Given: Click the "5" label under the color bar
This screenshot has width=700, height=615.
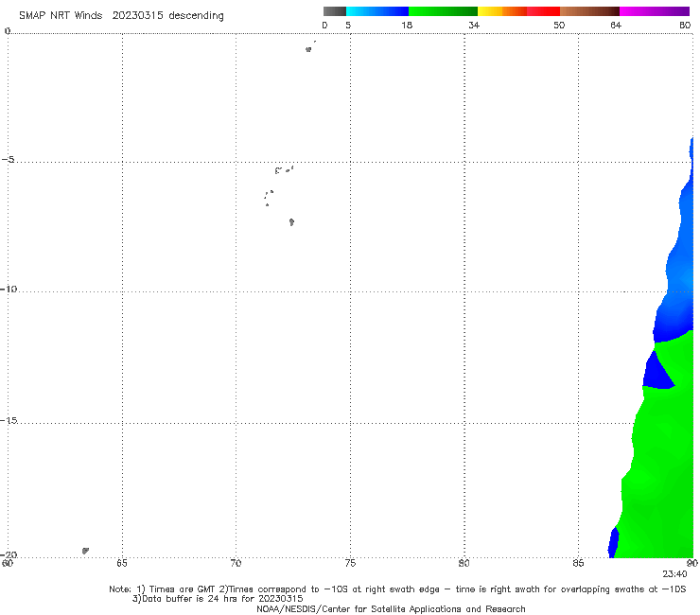Looking at the screenshot, I should pyautogui.click(x=348, y=26).
